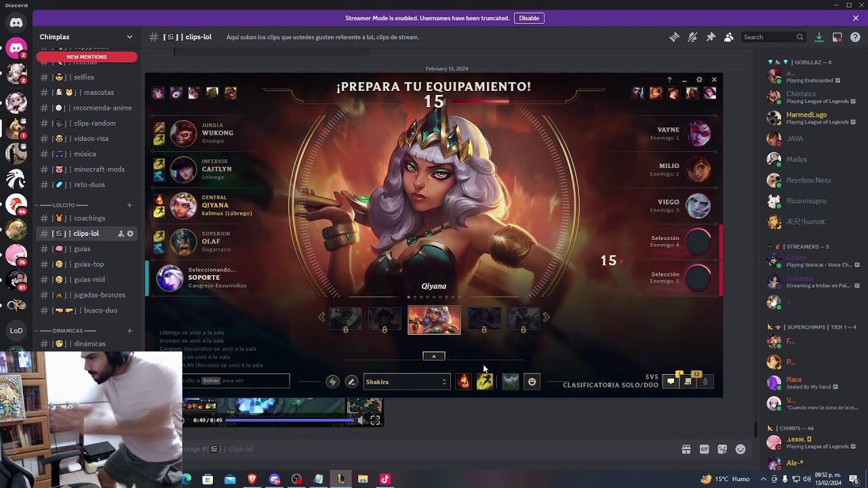Collapse the DINAMICAS channel category

coord(66,331)
